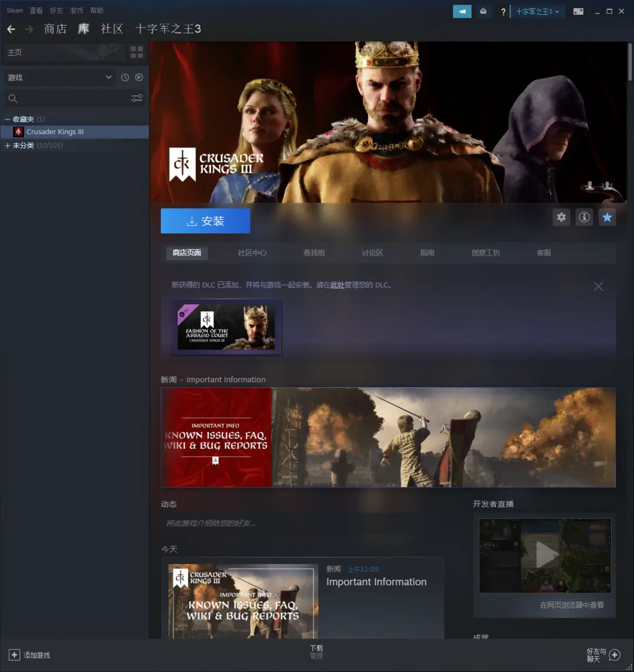Open the 讨论区 discussions link
The width and height of the screenshot is (634, 672).
[372, 253]
